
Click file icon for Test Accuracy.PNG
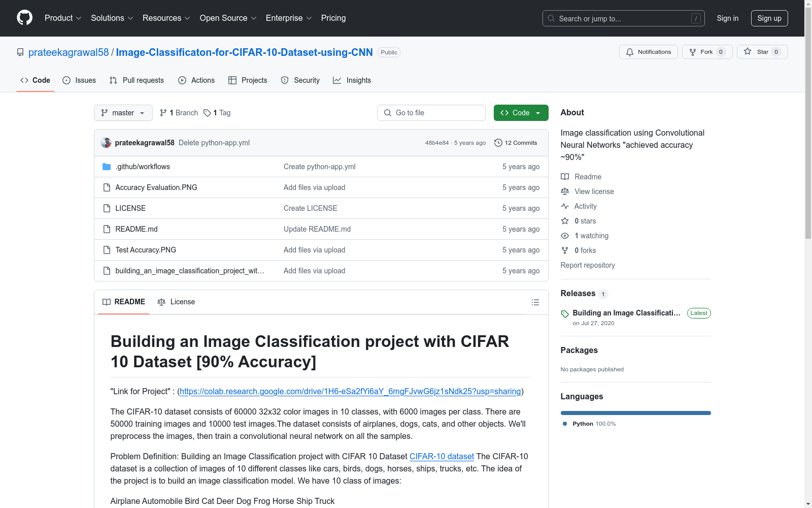(107, 250)
